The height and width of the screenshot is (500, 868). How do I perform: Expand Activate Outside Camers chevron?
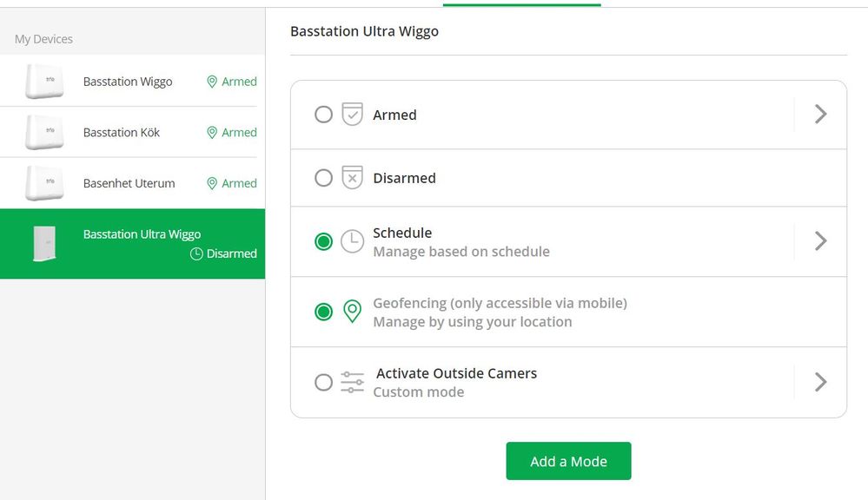click(820, 382)
